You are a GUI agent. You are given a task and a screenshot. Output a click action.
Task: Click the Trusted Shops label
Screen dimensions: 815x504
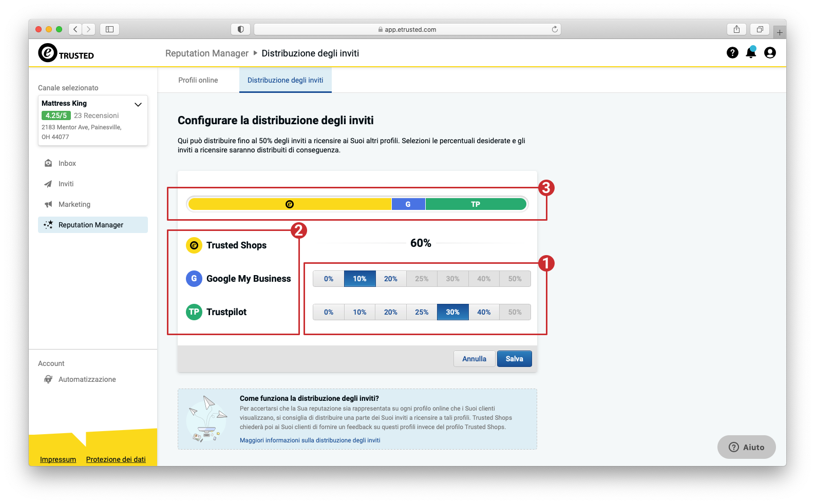pos(236,245)
